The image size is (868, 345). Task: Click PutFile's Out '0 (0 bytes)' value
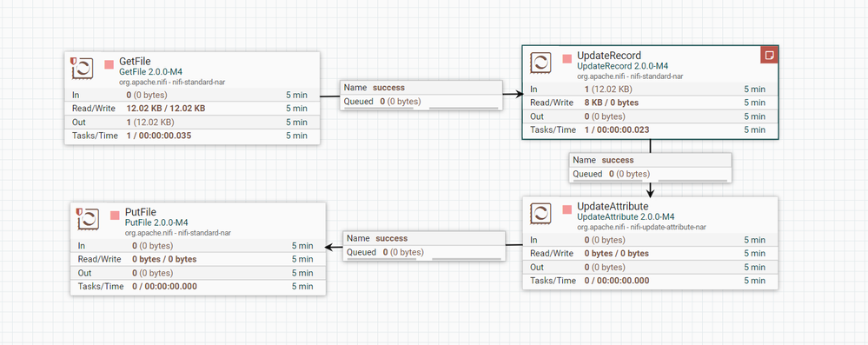[152, 273]
